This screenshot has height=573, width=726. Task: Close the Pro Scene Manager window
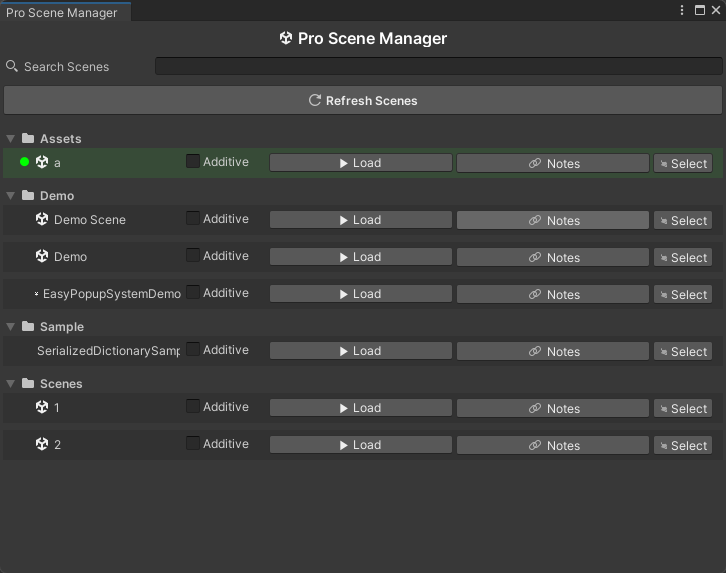click(716, 10)
